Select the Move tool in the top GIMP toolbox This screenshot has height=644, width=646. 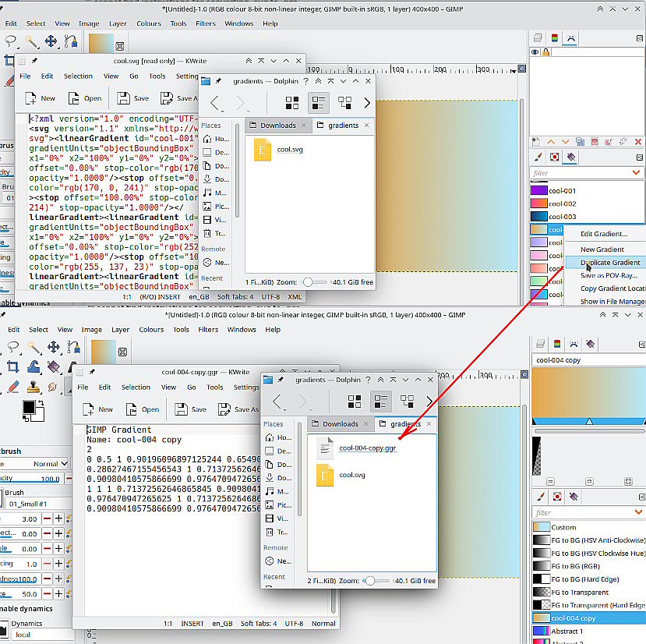coord(51,41)
